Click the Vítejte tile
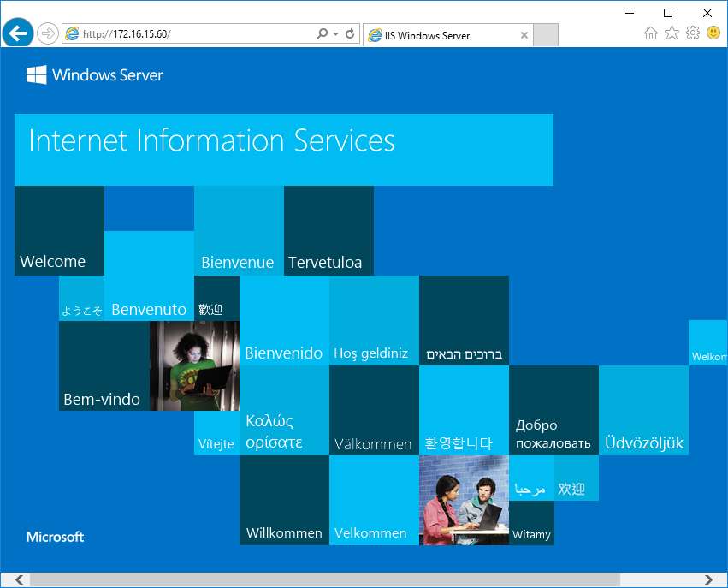This screenshot has height=588, width=728. (x=216, y=433)
